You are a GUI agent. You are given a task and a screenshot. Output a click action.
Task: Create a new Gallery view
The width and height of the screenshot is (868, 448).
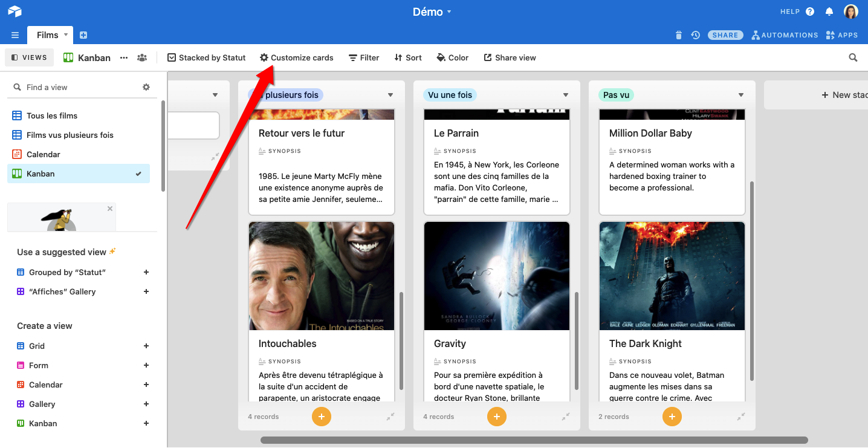[x=146, y=404]
